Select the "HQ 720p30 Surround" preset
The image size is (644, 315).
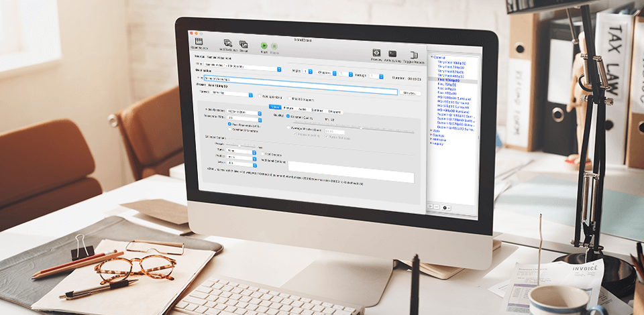[x=453, y=103]
